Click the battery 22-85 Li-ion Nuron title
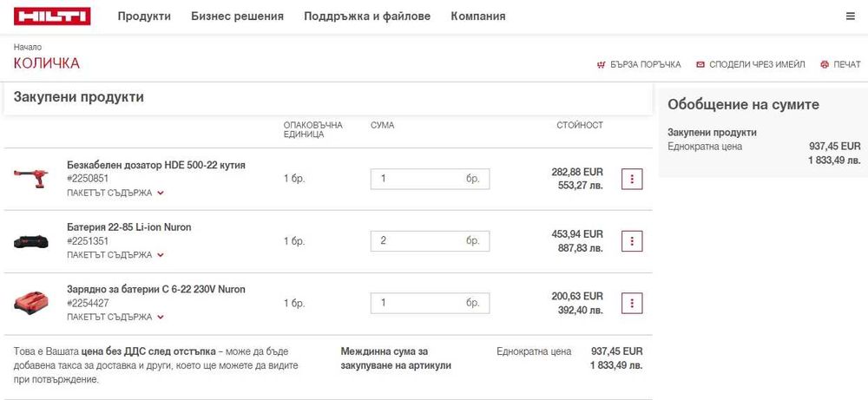This screenshot has width=868, height=400. (x=129, y=227)
